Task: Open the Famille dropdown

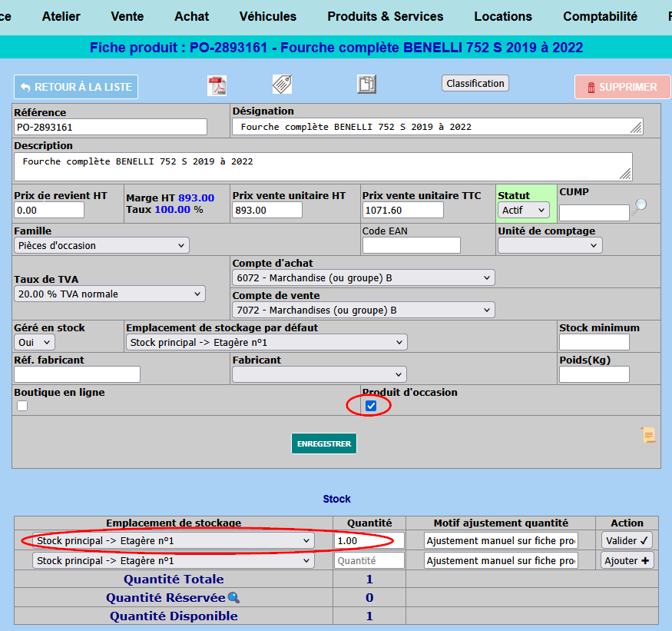Action: [x=101, y=245]
